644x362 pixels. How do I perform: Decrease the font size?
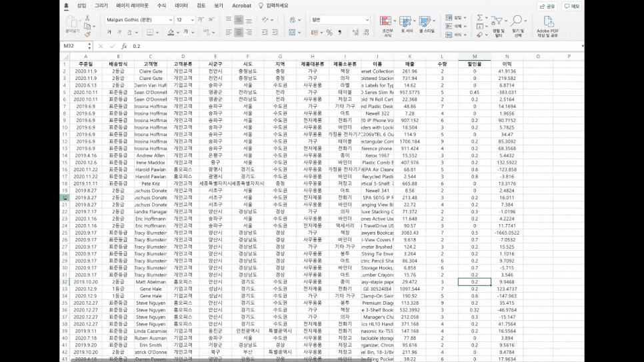(x=211, y=20)
